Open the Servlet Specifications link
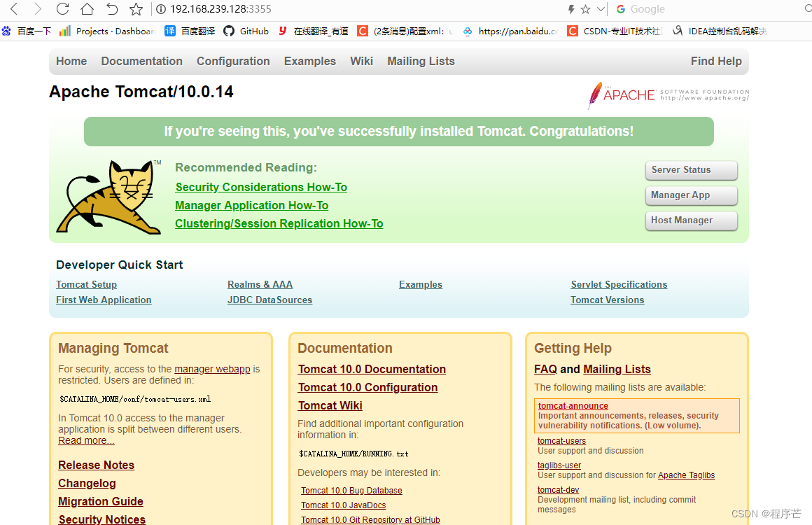 click(619, 284)
